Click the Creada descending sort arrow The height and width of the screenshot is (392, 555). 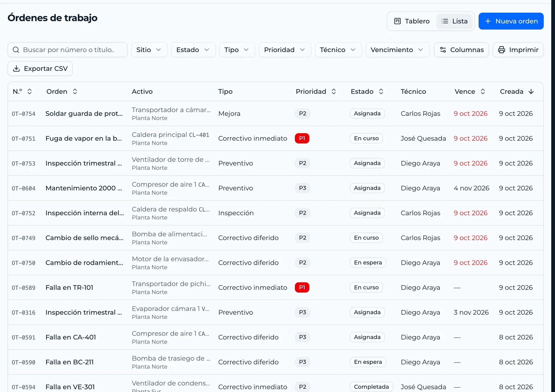[x=531, y=92]
